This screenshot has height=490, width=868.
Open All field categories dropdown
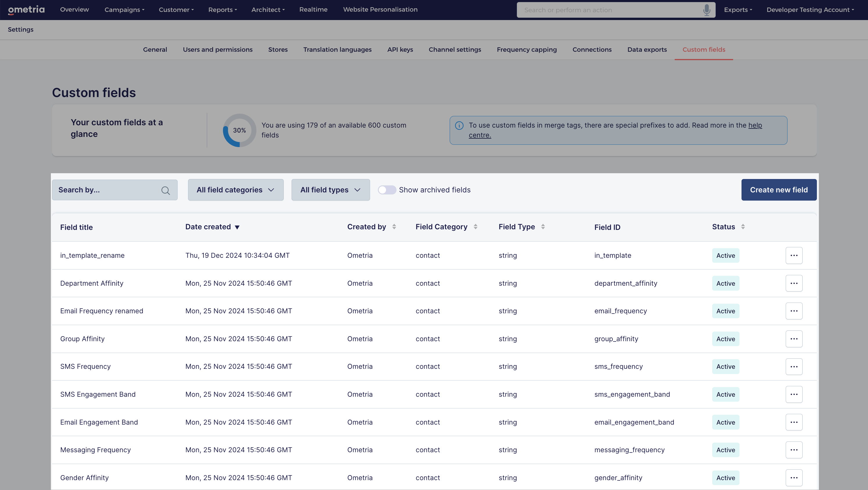pyautogui.click(x=235, y=190)
